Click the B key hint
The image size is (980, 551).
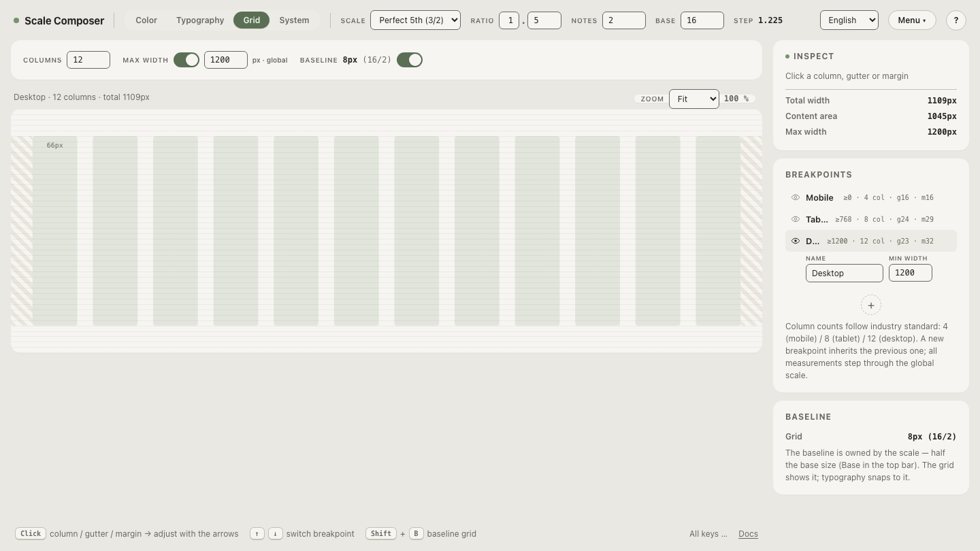[416, 534]
